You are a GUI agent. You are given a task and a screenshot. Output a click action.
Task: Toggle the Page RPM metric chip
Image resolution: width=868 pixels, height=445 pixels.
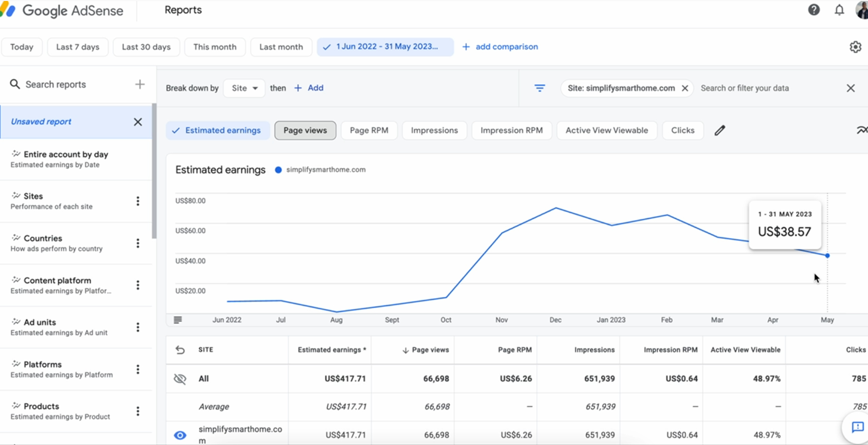369,130
